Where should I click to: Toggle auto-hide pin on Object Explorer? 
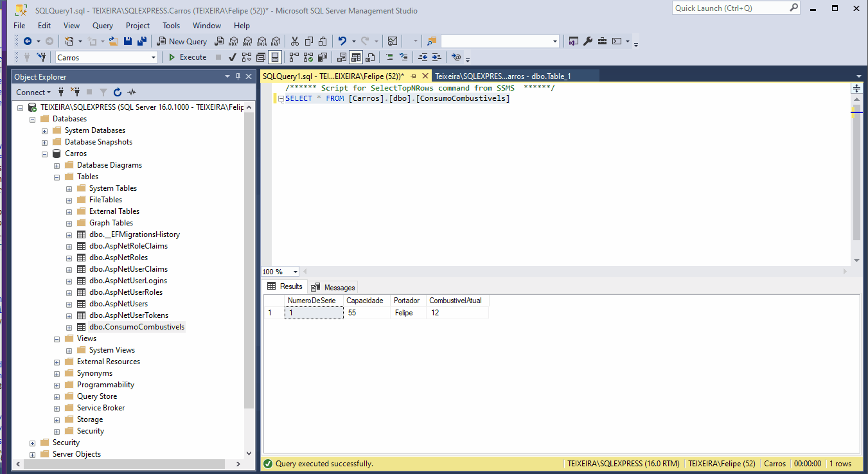tap(238, 76)
